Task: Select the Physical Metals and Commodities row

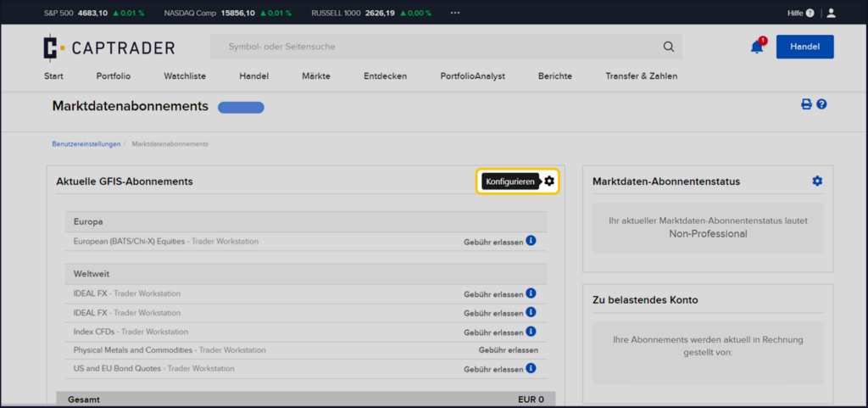Action: tap(305, 350)
